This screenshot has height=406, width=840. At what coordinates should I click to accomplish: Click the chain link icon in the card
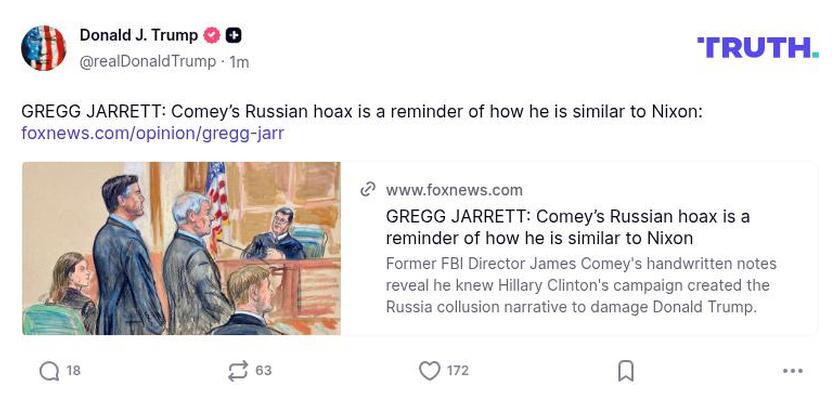[x=368, y=190]
